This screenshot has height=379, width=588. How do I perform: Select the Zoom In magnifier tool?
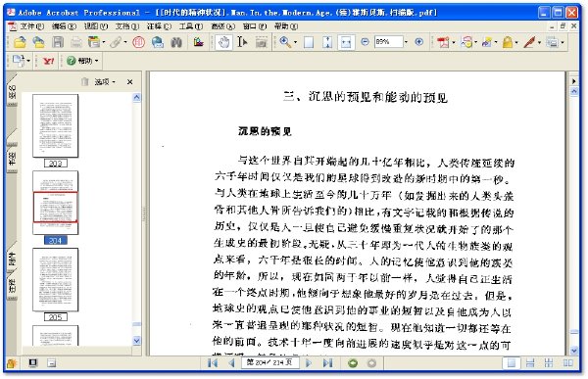(x=285, y=42)
